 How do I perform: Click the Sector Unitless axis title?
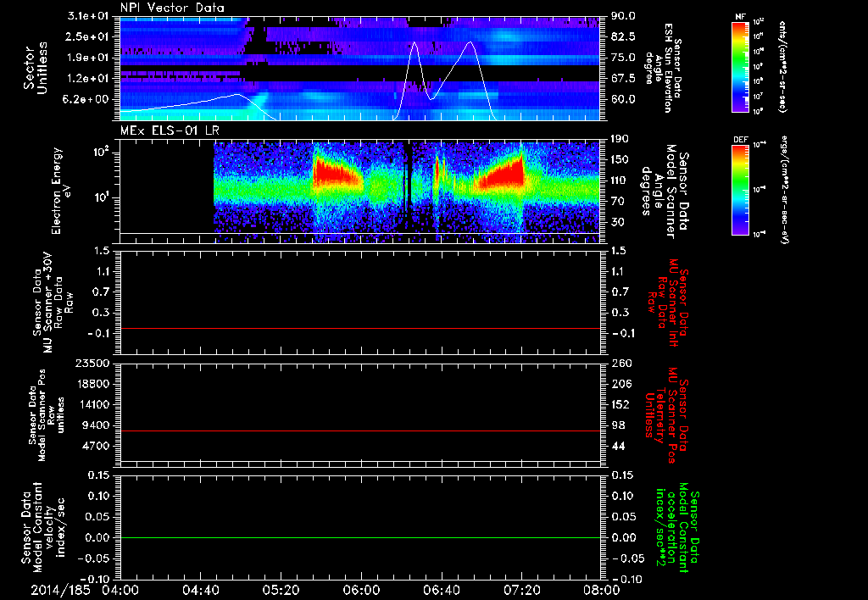[35, 68]
